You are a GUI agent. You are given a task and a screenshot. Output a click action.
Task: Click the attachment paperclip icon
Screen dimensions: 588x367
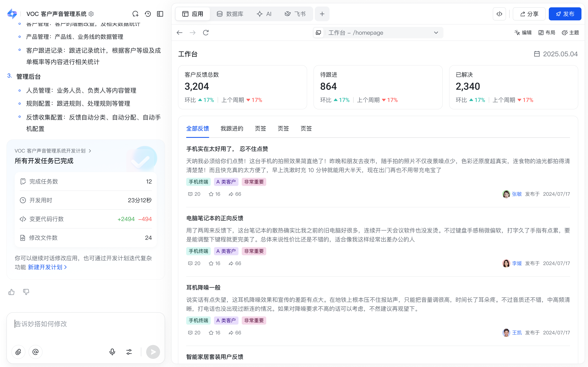(18, 352)
